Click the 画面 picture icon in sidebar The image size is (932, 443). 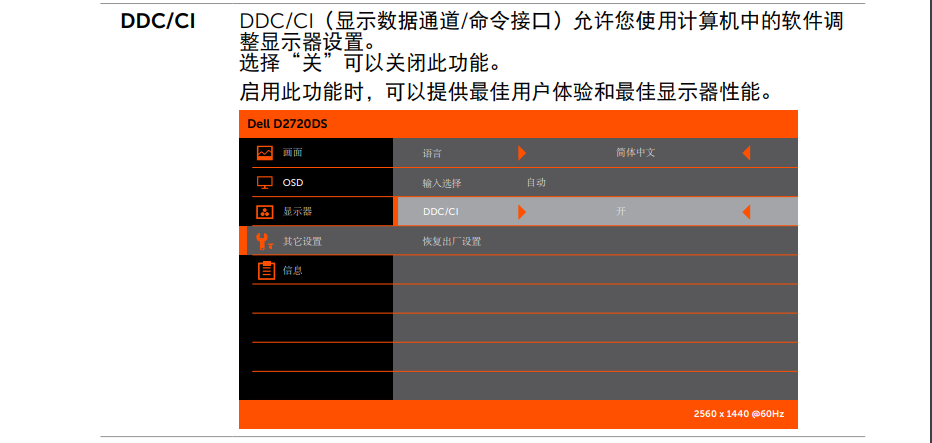[264, 153]
